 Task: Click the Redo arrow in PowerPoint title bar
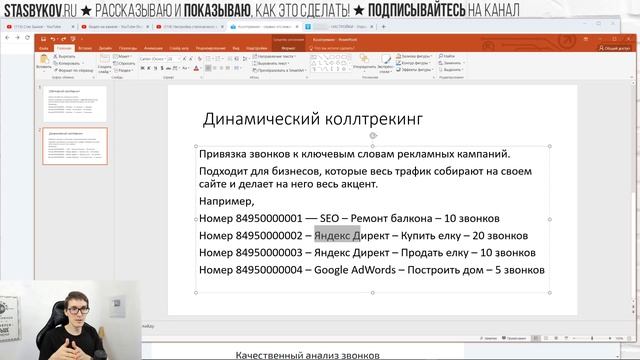click(63, 39)
